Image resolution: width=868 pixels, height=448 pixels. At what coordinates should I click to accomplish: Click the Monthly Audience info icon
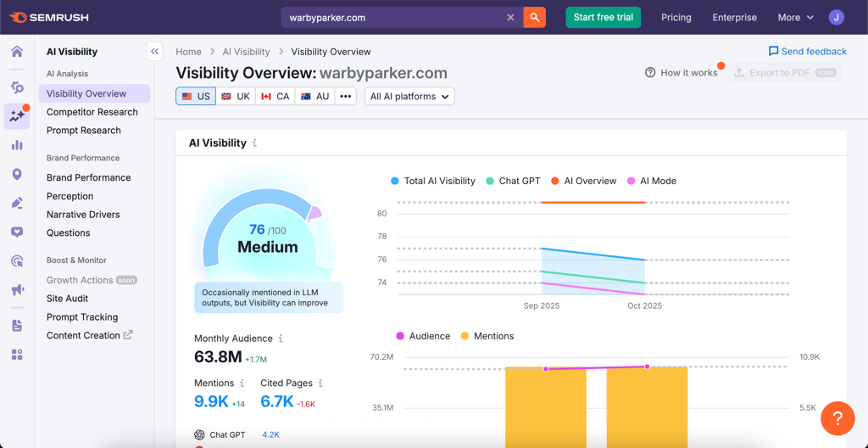281,339
